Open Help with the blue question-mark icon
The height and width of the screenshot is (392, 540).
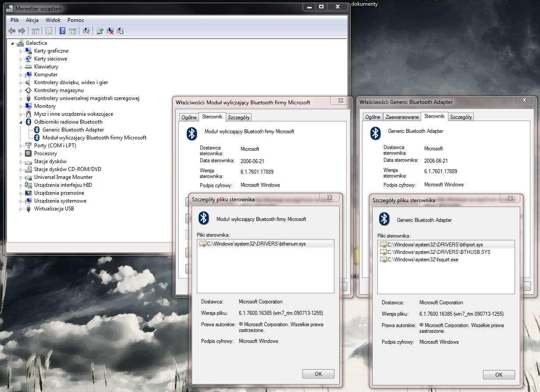(63, 31)
